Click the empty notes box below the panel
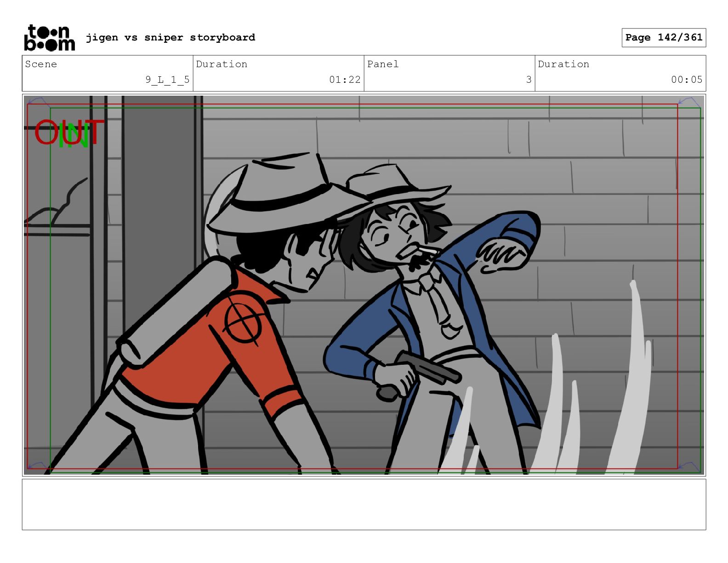Screen dimensions: 728x563 364,505
